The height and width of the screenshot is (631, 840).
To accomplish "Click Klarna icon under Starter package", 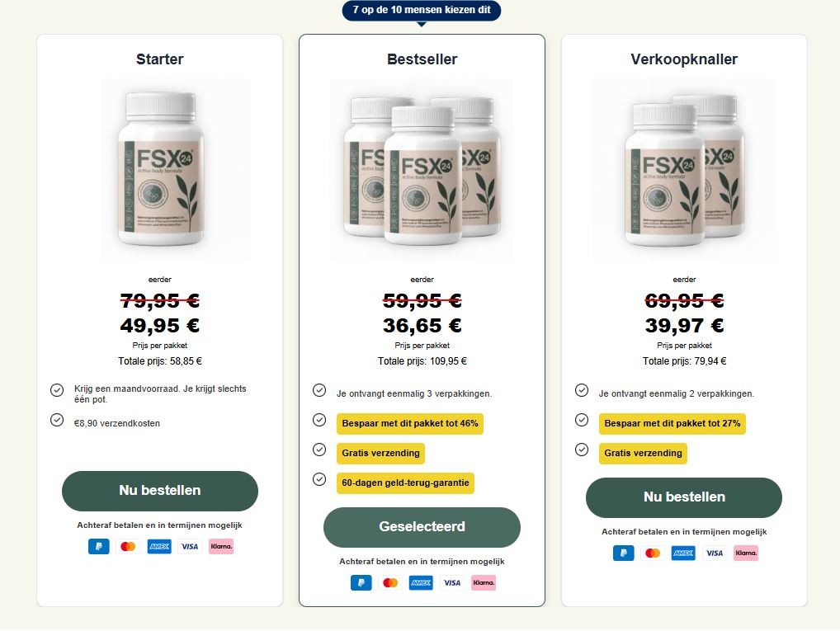I will pyautogui.click(x=221, y=546).
